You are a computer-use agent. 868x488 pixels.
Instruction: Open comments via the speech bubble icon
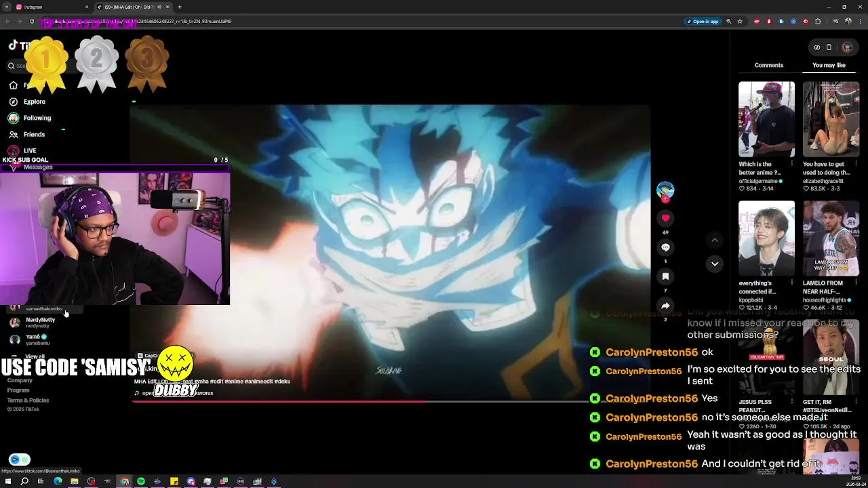[665, 247]
